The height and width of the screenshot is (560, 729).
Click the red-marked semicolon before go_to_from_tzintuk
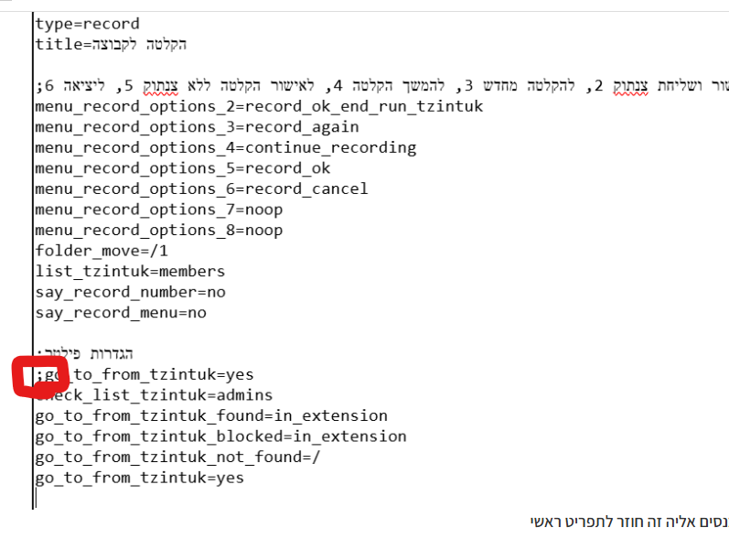click(x=39, y=375)
